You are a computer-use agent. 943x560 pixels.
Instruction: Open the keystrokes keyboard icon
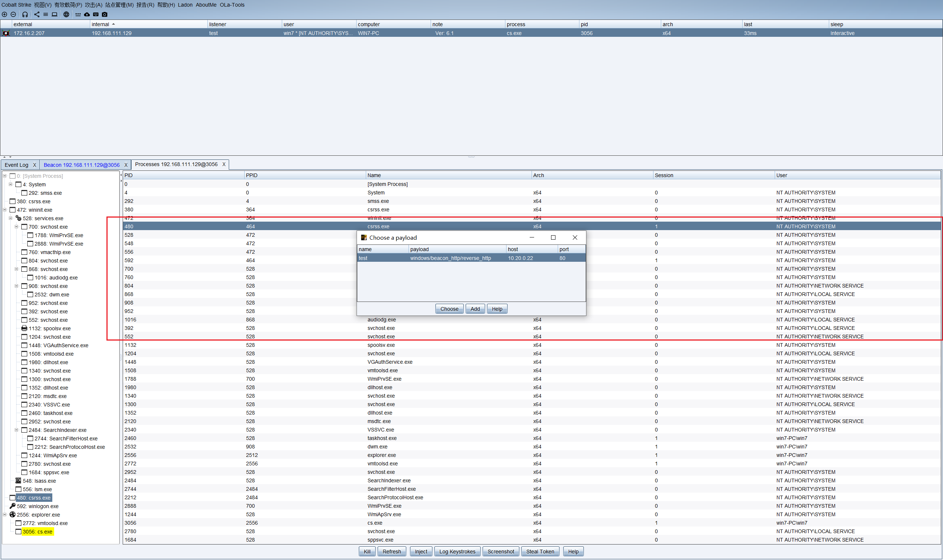96,14
